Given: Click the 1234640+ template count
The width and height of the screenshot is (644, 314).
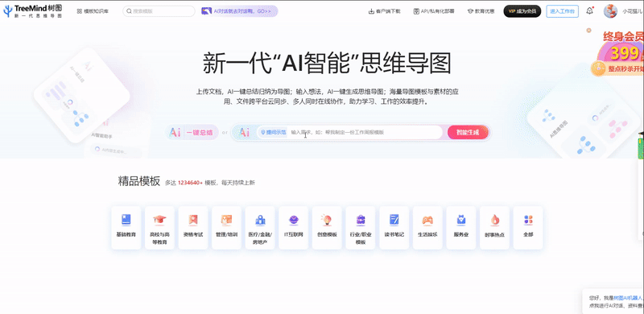Looking at the screenshot, I should point(190,183).
